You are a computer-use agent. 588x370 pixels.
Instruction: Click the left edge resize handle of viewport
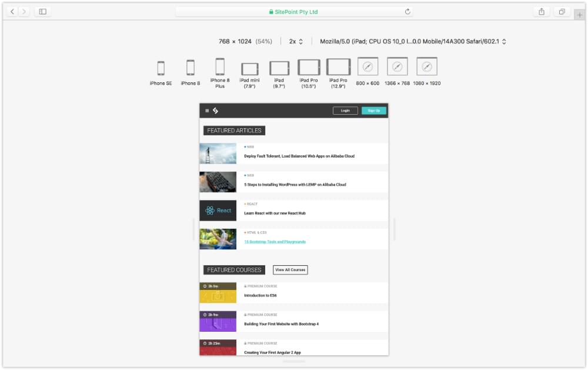pos(194,229)
